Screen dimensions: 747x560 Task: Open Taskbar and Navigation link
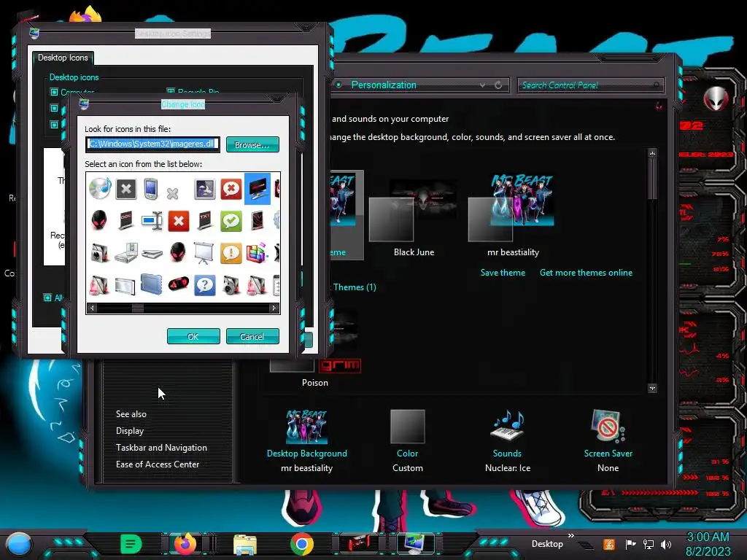[x=161, y=448]
